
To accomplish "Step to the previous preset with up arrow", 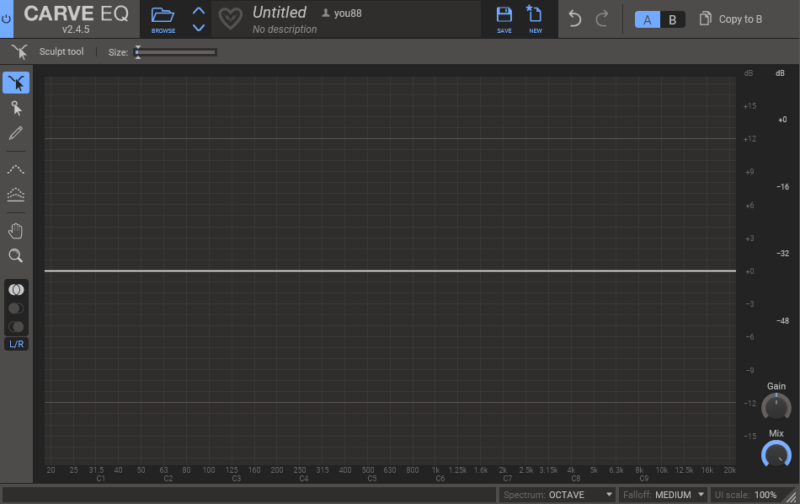I will [199, 12].
